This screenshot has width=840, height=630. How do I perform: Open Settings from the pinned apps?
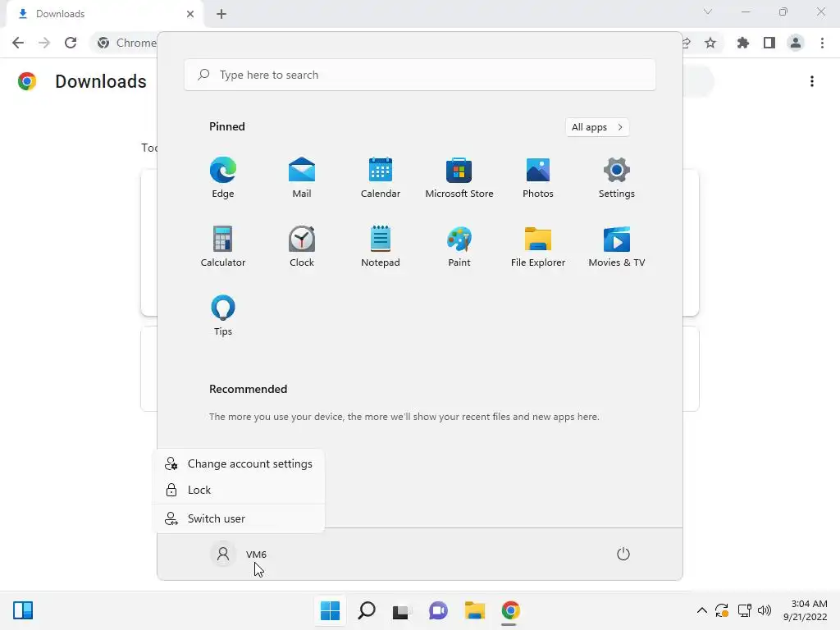(617, 178)
